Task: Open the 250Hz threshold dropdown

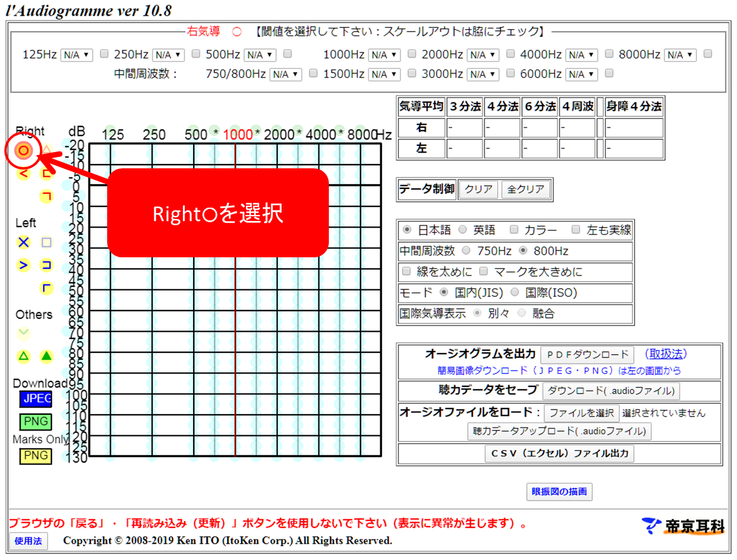Action: click(168, 54)
